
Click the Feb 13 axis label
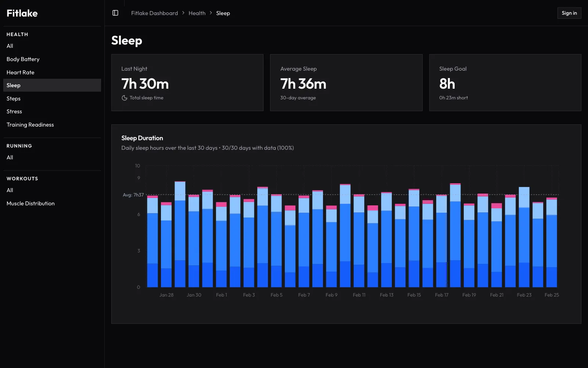click(387, 295)
